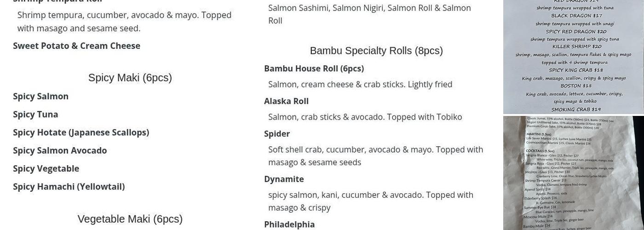Click the Vegetable Maki (6pcs) heading
This screenshot has width=644, height=230.
(x=130, y=219)
